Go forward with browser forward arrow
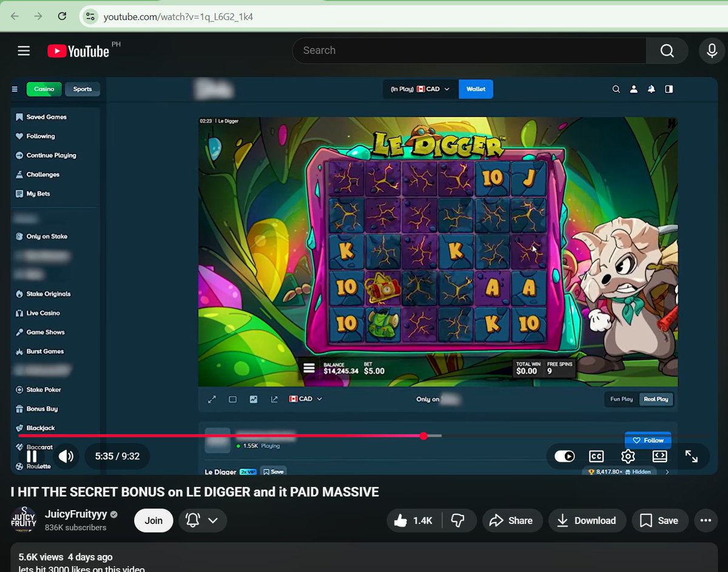The height and width of the screenshot is (572, 728). click(38, 16)
